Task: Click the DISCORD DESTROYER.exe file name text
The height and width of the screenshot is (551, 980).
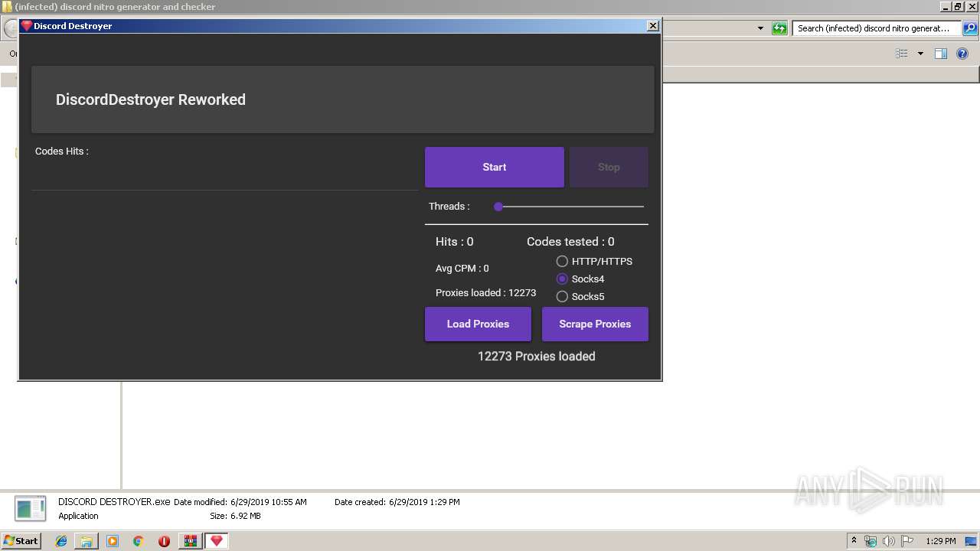Action: click(x=114, y=502)
